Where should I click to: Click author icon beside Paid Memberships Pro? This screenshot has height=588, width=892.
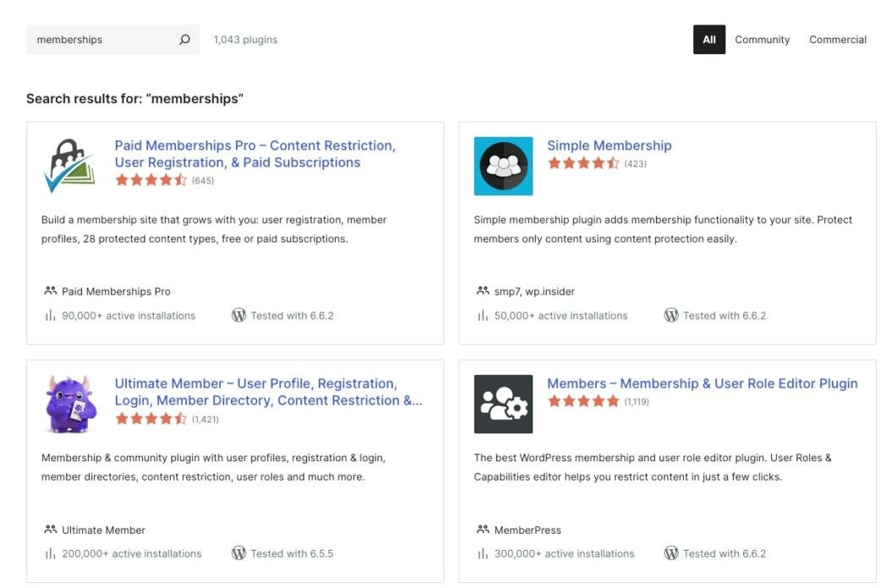click(x=50, y=291)
